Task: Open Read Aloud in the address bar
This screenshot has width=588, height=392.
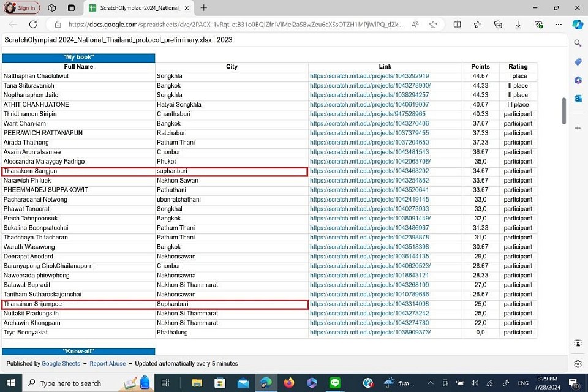Action: point(415,24)
